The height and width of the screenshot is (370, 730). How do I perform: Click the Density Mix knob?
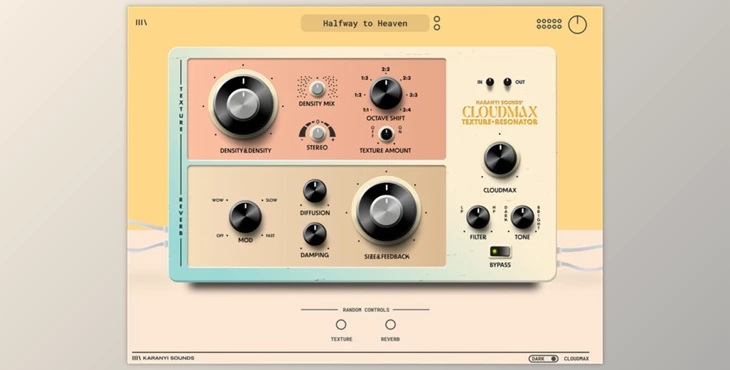pyautogui.click(x=317, y=88)
